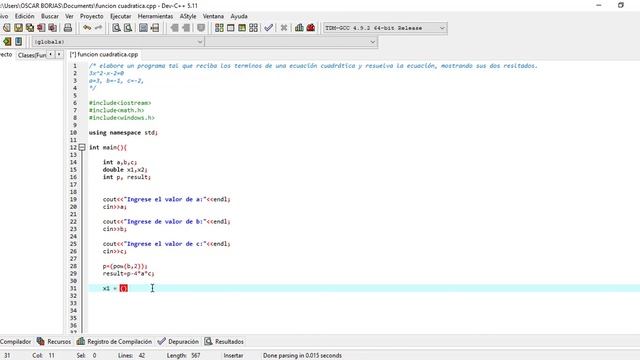
Task: Click 'Done parsing in 0.015 seconds' status
Action: [x=302, y=356]
